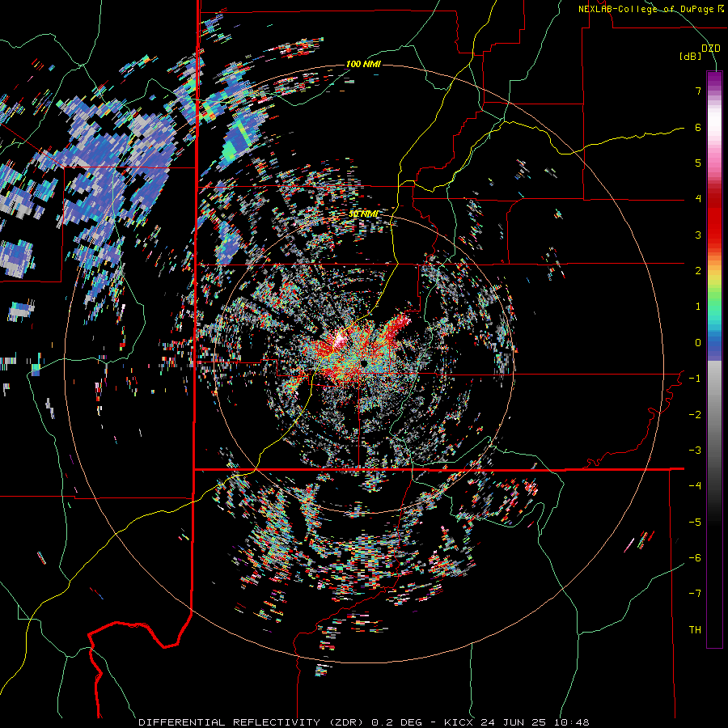Screen dimensions: 728x728
Task: Select the -3 dB scale label
Action: point(695,451)
